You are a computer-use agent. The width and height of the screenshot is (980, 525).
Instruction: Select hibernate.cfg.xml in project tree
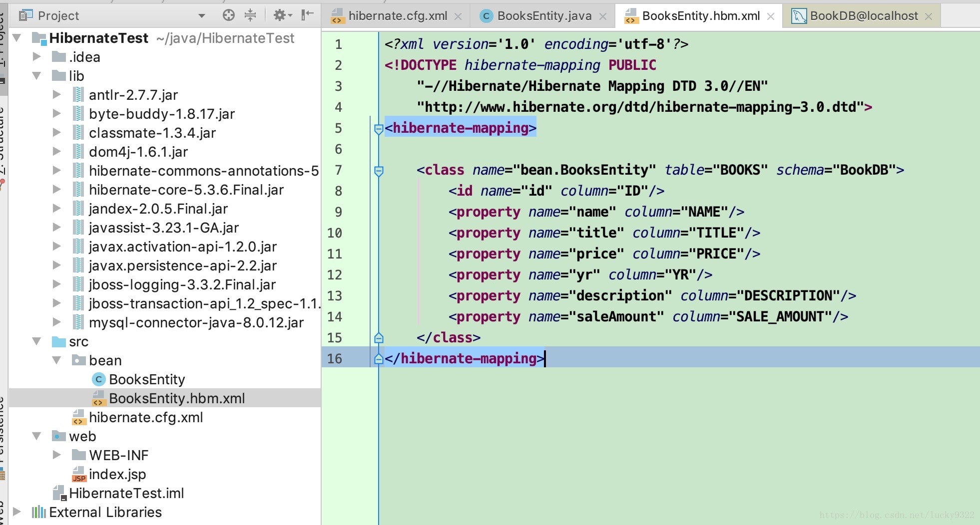(x=146, y=417)
